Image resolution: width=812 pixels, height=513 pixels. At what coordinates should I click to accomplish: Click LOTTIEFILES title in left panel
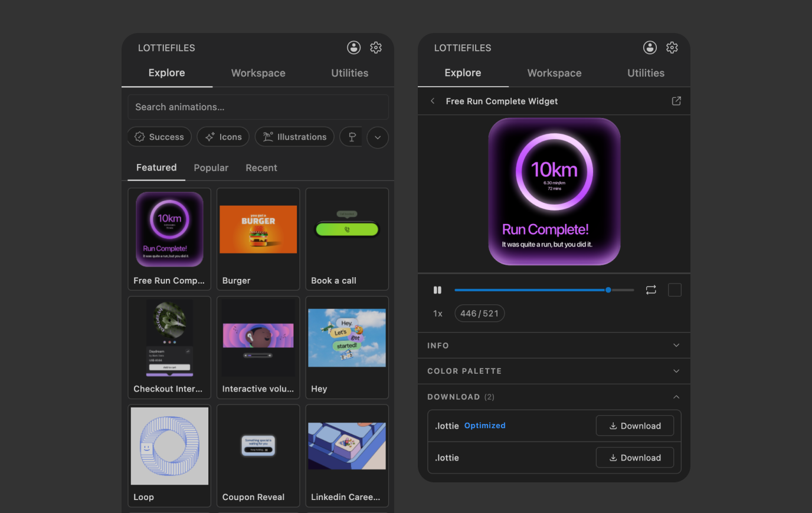(166, 48)
